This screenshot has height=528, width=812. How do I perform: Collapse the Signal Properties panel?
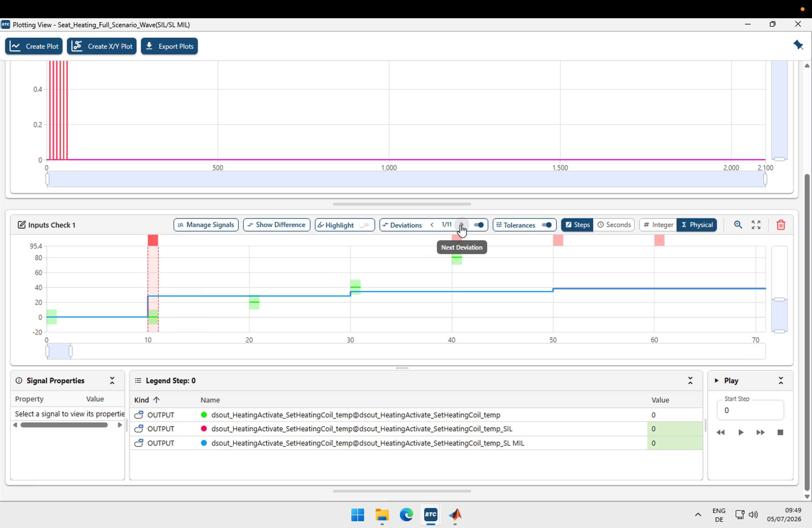[x=112, y=381]
